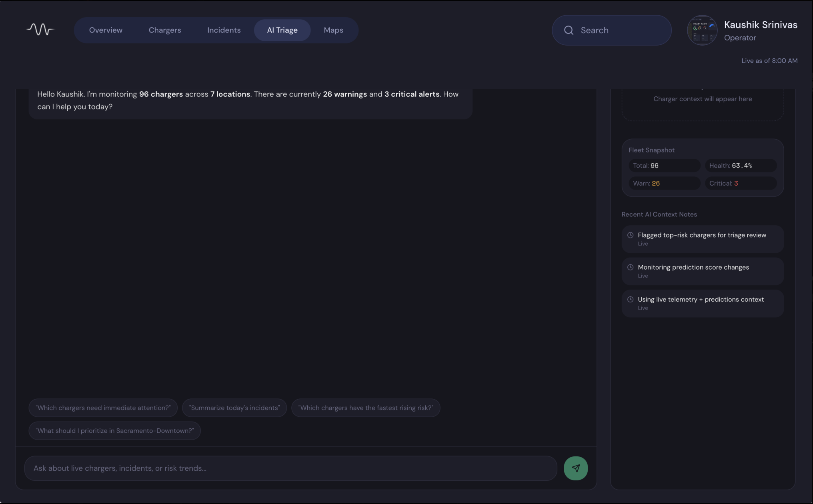This screenshot has height=504, width=813.
Task: Click the Critical count chip
Action: (x=740, y=184)
